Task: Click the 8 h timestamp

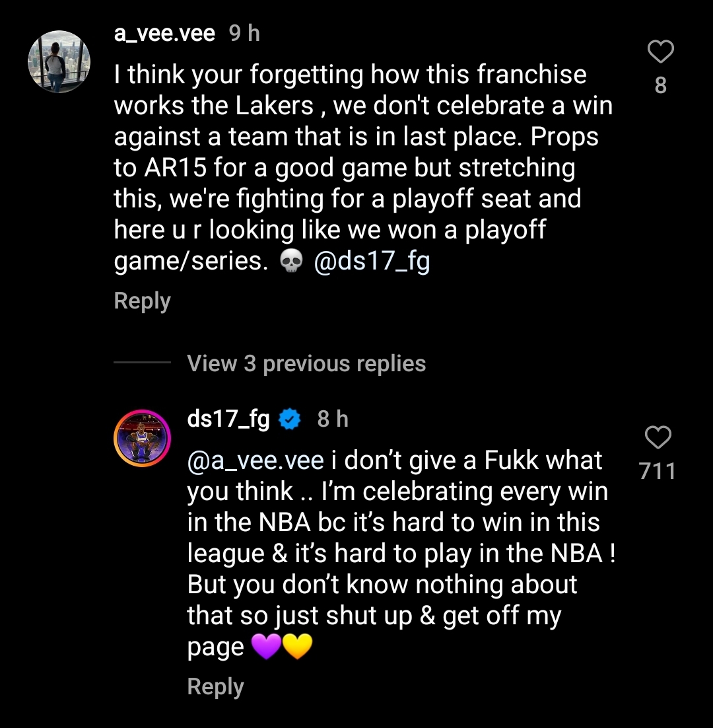Action: click(333, 419)
